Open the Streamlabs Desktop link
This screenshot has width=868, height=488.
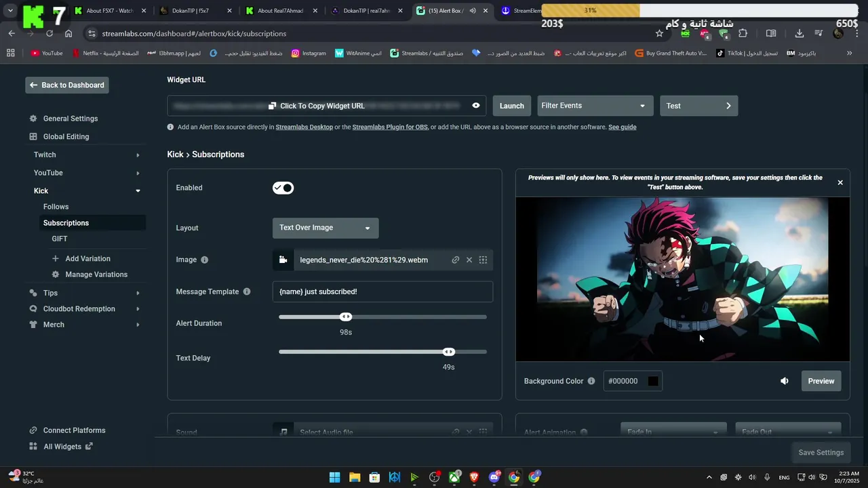point(304,127)
